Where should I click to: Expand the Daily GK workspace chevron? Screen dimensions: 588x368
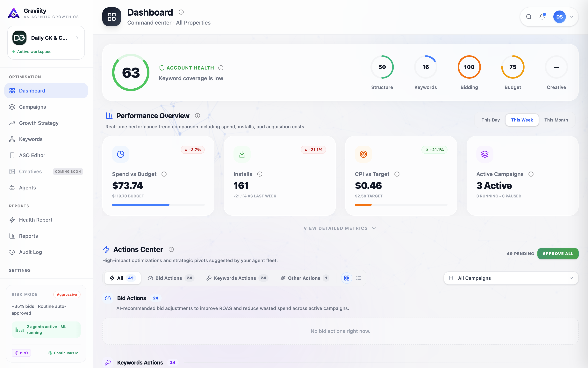(x=77, y=38)
